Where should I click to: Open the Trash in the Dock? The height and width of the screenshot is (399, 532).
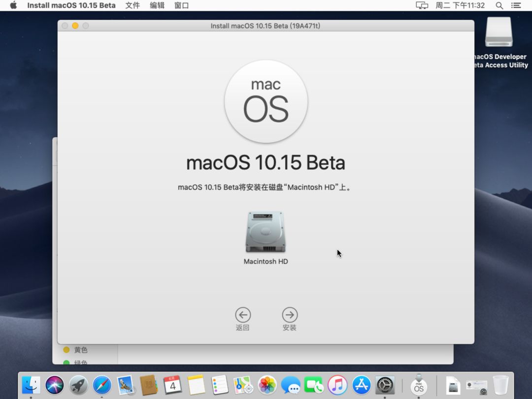501,385
